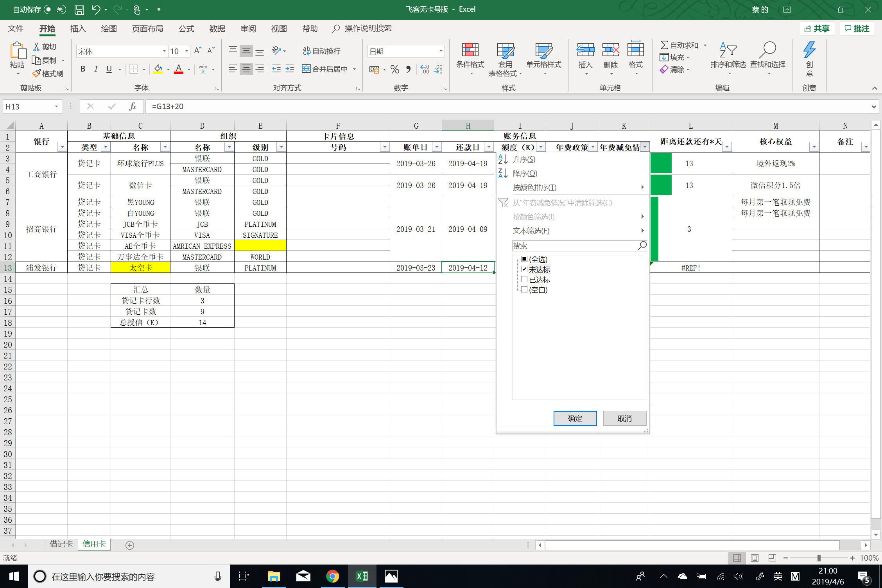
Task: Open filter dropdown for 账单日 column
Action: click(437, 147)
